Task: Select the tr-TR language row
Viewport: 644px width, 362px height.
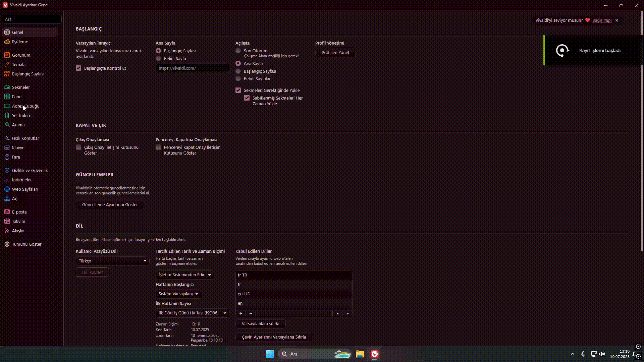Action: 294,275
